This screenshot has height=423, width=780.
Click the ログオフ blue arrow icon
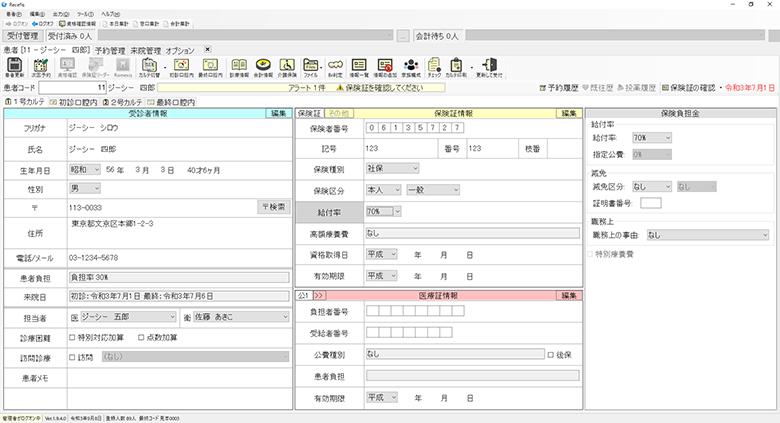pos(42,24)
